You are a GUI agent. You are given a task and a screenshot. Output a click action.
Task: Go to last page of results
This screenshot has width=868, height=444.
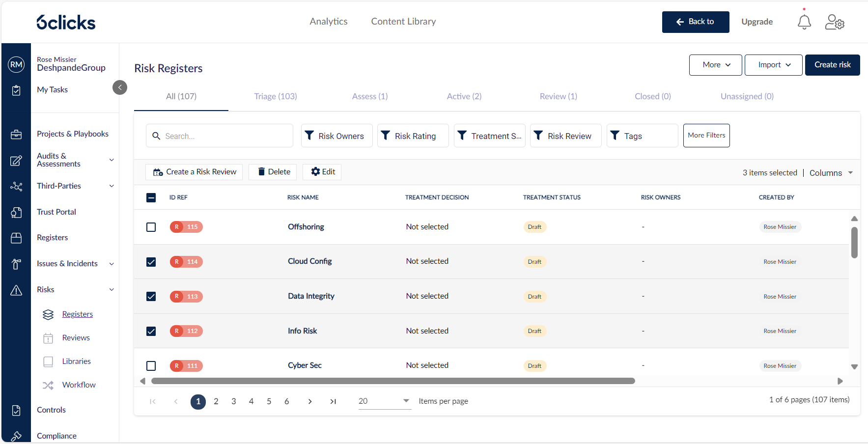333,401
